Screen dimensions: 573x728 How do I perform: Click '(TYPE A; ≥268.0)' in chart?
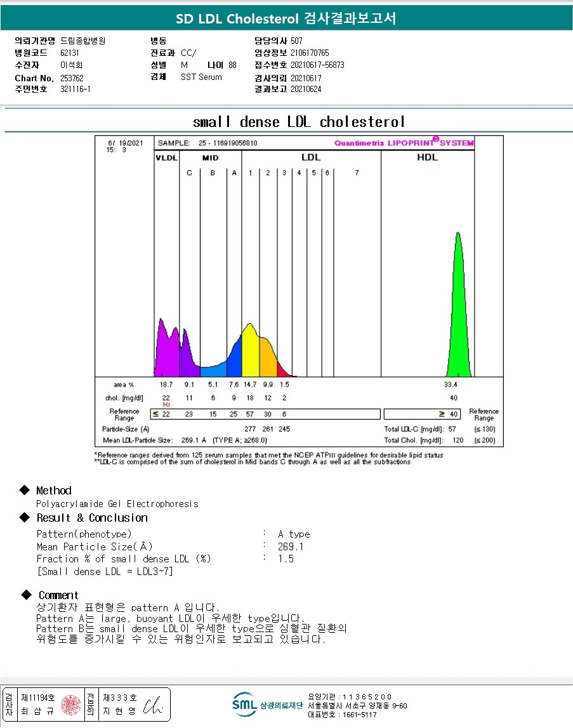(240, 440)
